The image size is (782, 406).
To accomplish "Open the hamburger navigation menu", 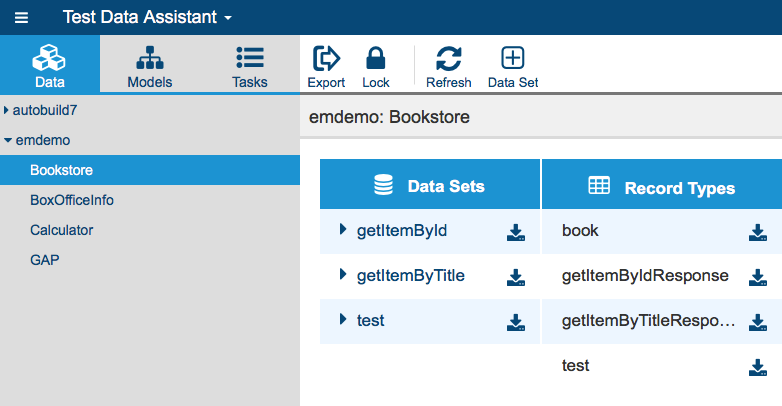I will point(21,18).
